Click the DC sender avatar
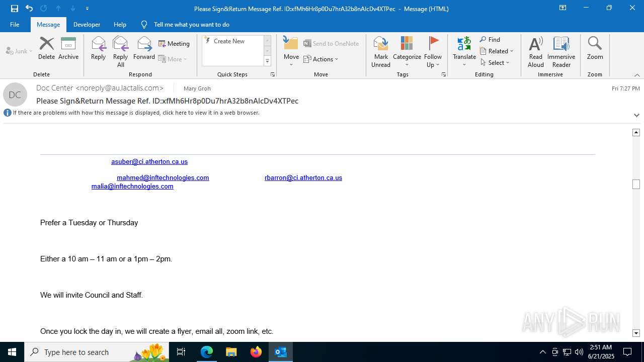This screenshot has width=644, height=362. point(15,95)
